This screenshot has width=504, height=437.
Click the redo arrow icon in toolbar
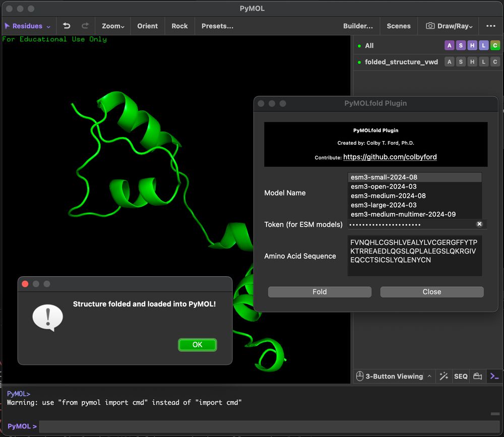85,26
